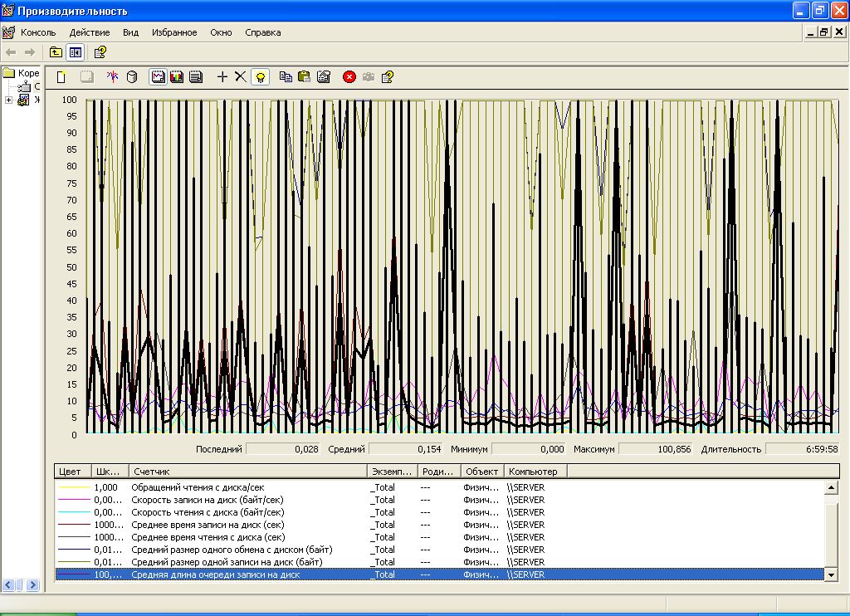850x616 pixels.
Task: Toggle the Highlight lightbulb button
Action: pos(261,77)
